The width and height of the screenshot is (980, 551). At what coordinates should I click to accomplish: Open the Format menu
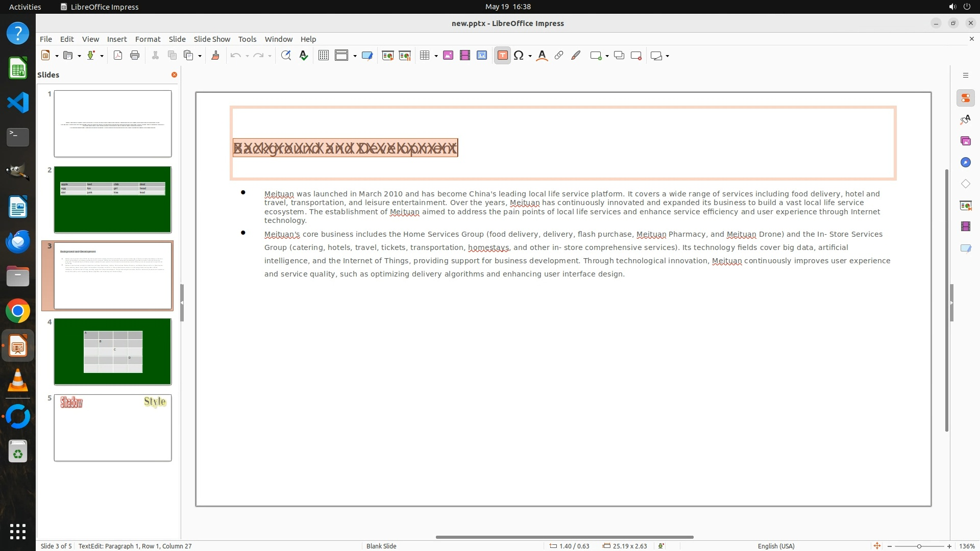click(x=148, y=39)
